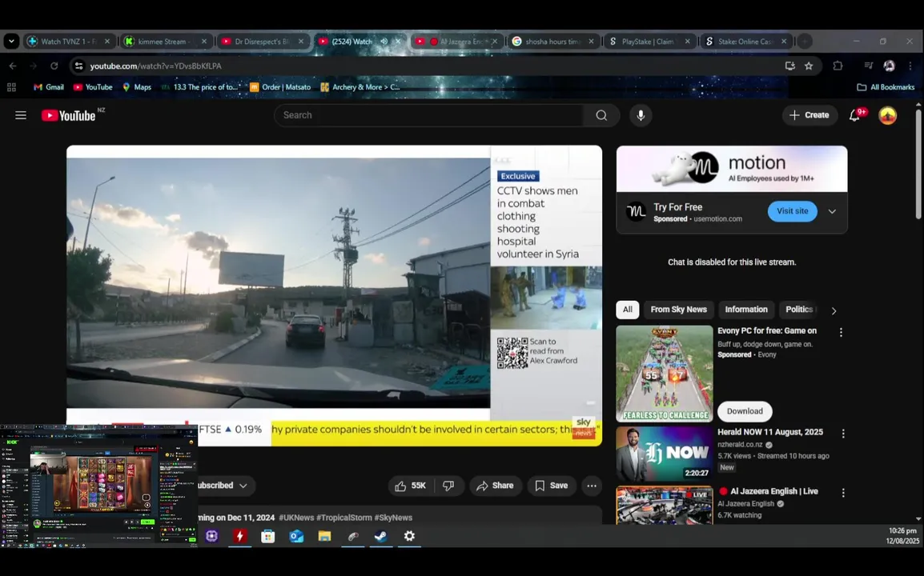View site information icon in address bar
The height and width of the screenshot is (576, 924).
pyautogui.click(x=79, y=66)
